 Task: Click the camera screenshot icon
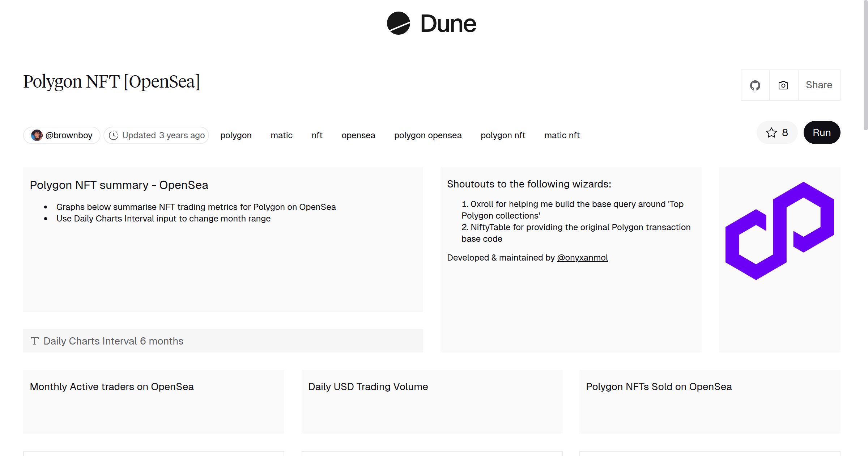[783, 85]
